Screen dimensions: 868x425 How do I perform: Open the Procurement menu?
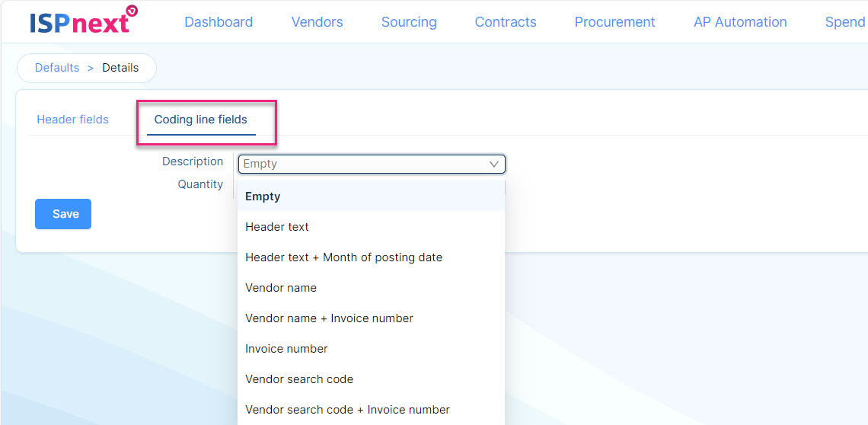[x=615, y=22]
